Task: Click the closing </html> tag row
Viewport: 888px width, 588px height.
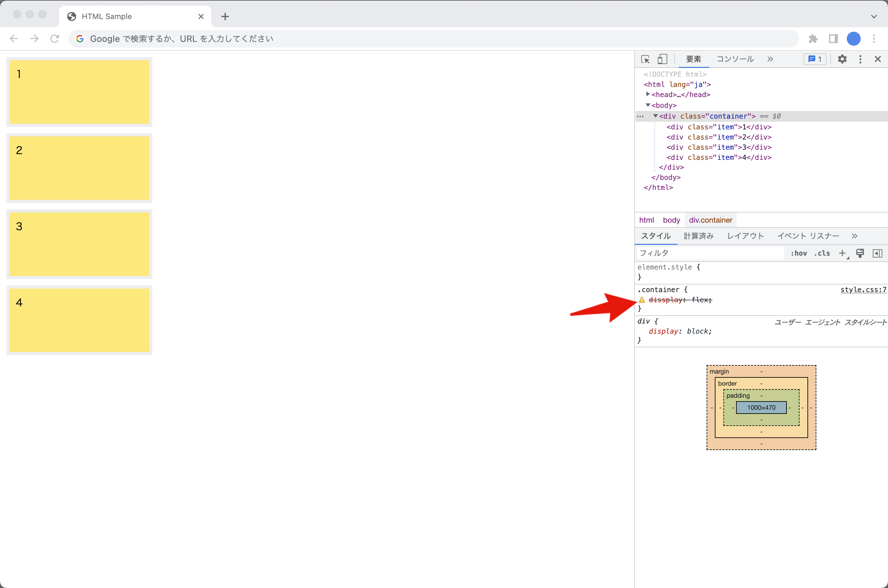Action: pyautogui.click(x=658, y=187)
